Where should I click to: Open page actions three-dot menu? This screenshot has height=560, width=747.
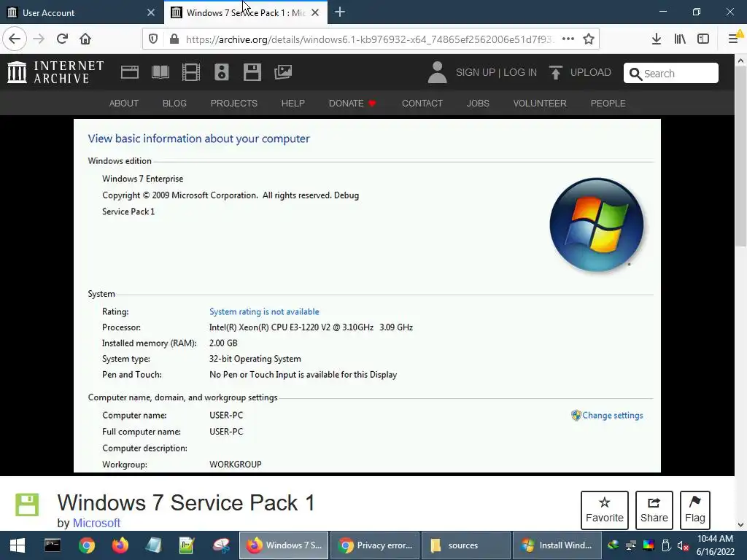coord(568,39)
